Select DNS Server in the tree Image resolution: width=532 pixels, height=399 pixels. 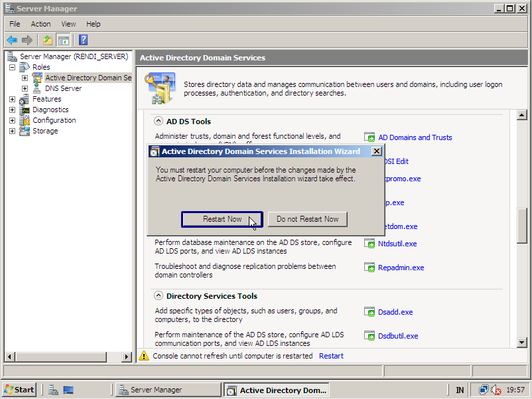(63, 88)
